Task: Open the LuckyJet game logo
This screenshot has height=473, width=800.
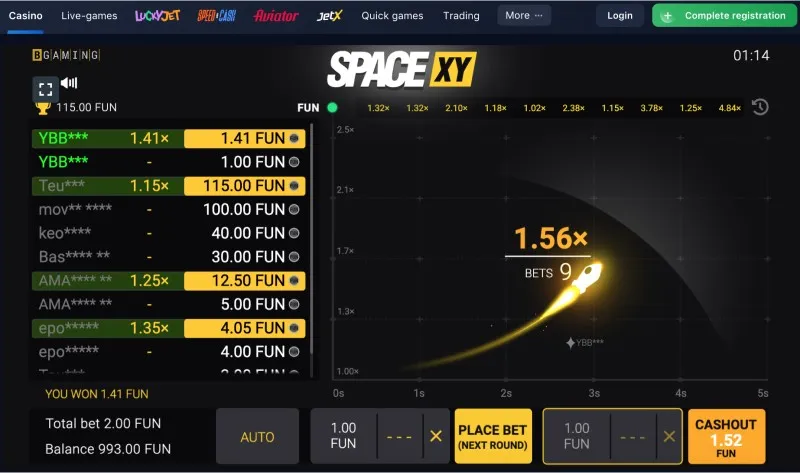Action: [x=158, y=16]
